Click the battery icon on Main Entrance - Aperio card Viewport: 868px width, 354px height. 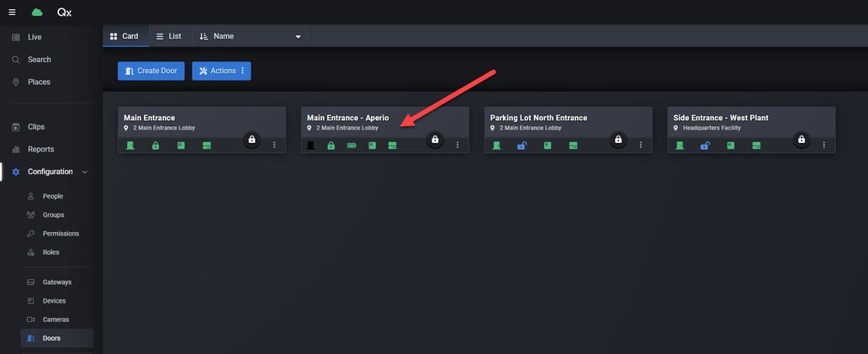pyautogui.click(x=352, y=145)
